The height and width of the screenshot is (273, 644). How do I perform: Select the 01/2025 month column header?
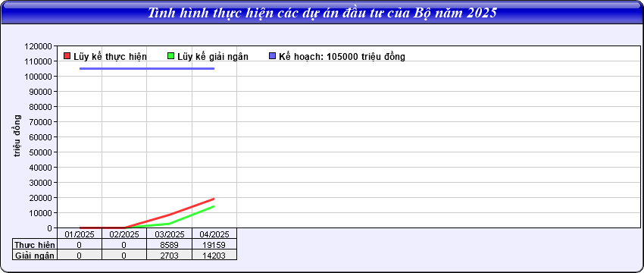click(80, 234)
